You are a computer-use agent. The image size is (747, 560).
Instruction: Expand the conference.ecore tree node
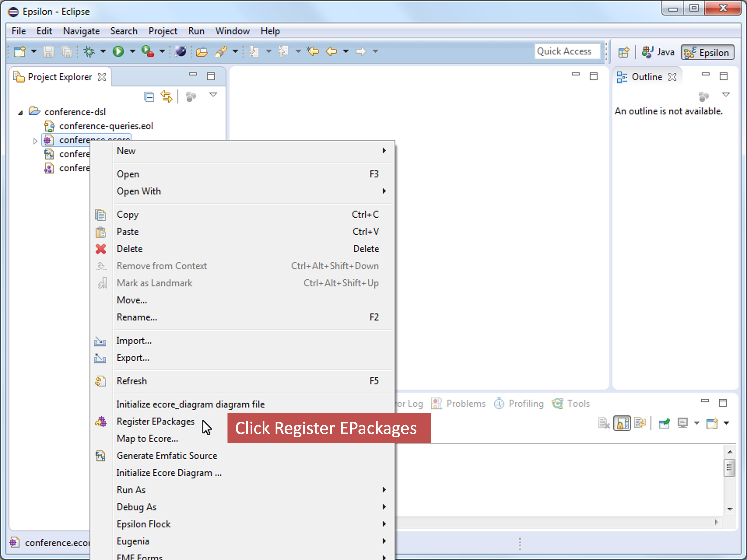tap(35, 141)
